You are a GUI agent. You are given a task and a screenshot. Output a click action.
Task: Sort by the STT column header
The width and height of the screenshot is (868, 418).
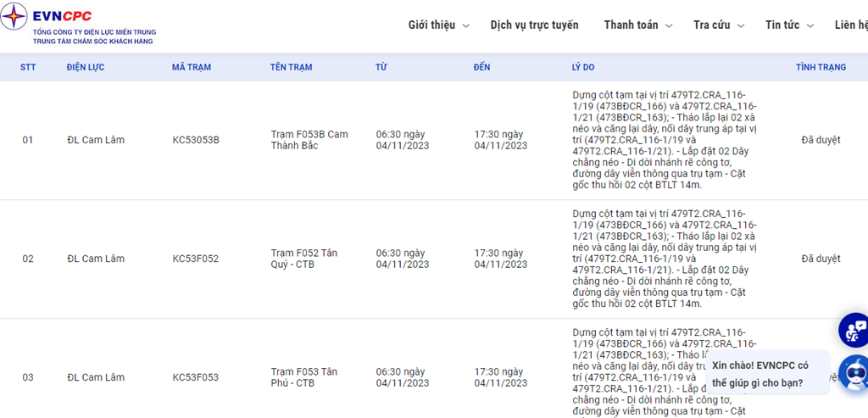pos(28,68)
